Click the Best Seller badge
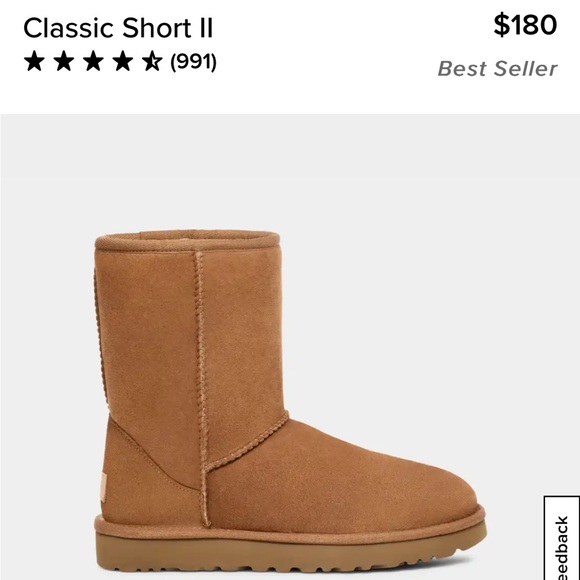Viewport: 580px width, 580px height. (x=498, y=69)
